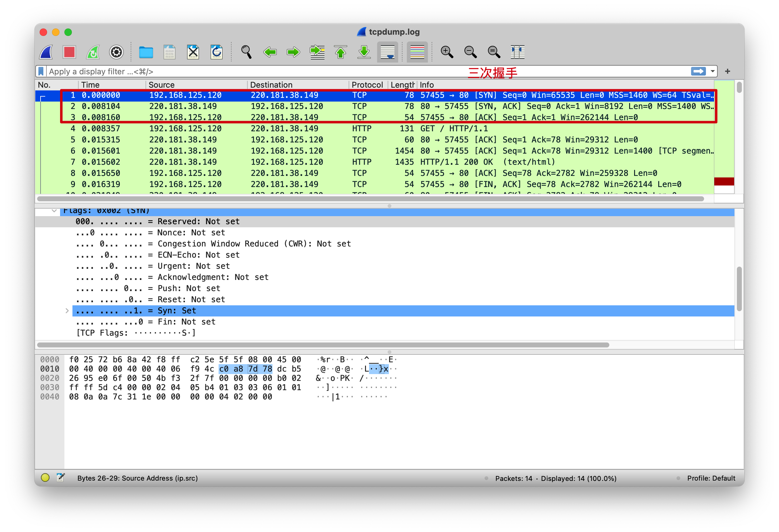Select ECN-Echo: Not set field

385,255
